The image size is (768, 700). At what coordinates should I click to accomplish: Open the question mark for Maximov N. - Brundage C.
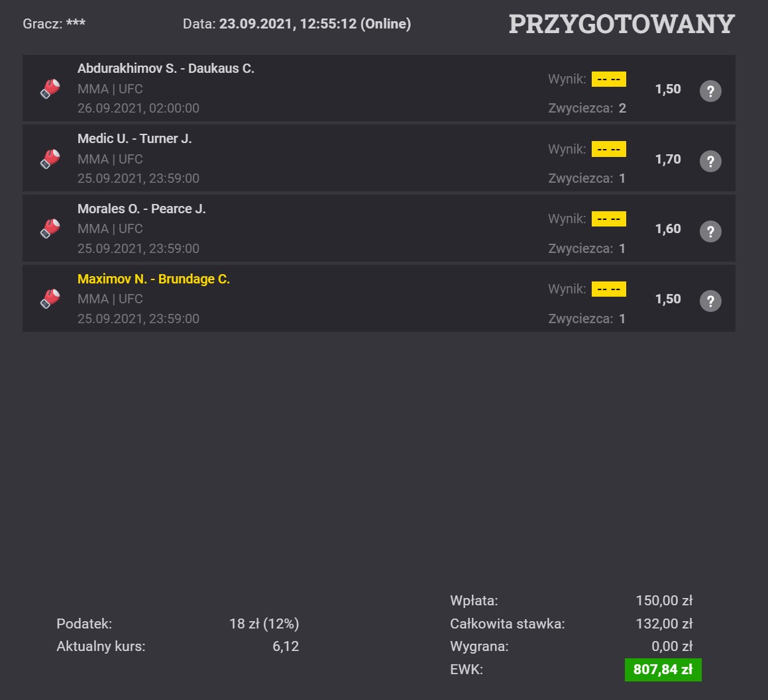point(710,301)
